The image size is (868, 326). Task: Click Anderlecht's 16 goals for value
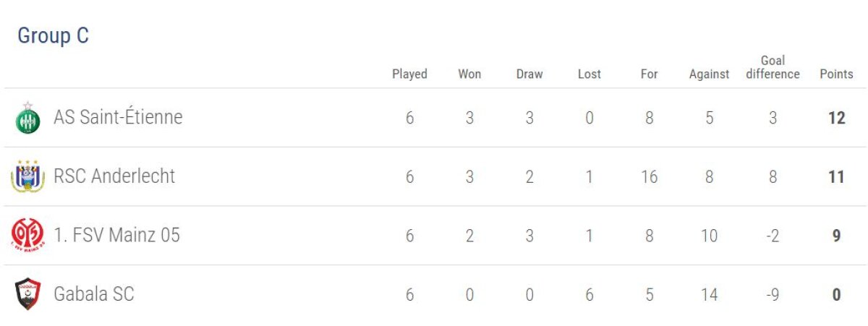point(649,176)
